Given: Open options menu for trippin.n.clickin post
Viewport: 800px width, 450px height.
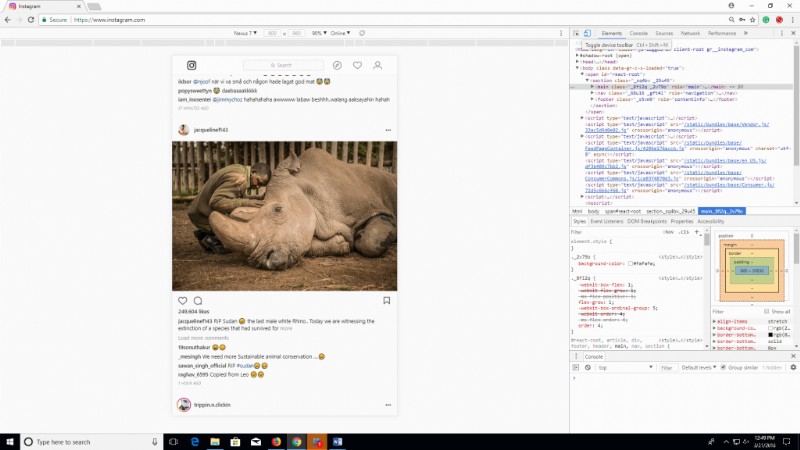Looking at the screenshot, I should click(x=388, y=405).
